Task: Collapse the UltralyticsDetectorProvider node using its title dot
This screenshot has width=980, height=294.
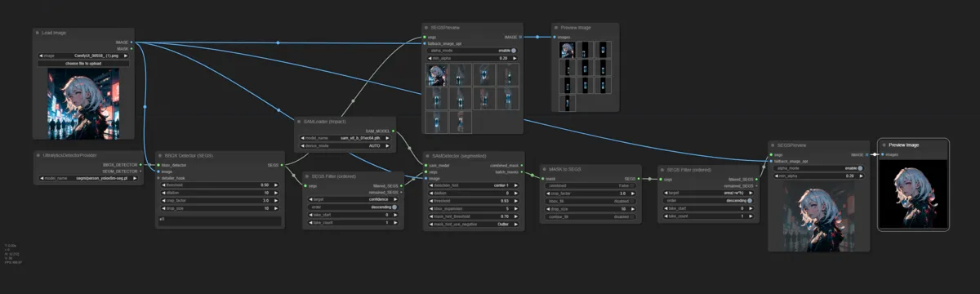Action: pyautogui.click(x=38, y=154)
